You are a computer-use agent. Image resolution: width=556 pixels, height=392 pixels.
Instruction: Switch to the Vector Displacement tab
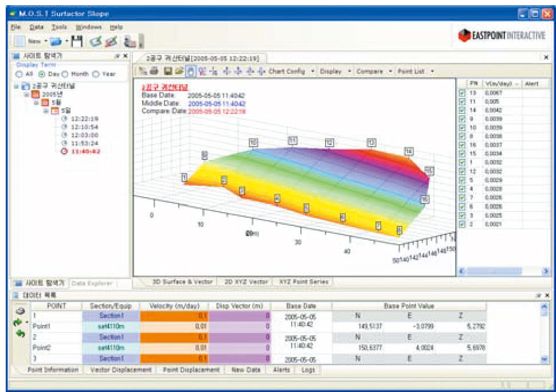tap(120, 370)
